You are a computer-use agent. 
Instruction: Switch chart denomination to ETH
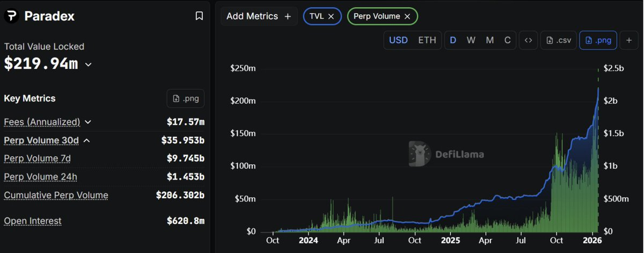click(427, 40)
